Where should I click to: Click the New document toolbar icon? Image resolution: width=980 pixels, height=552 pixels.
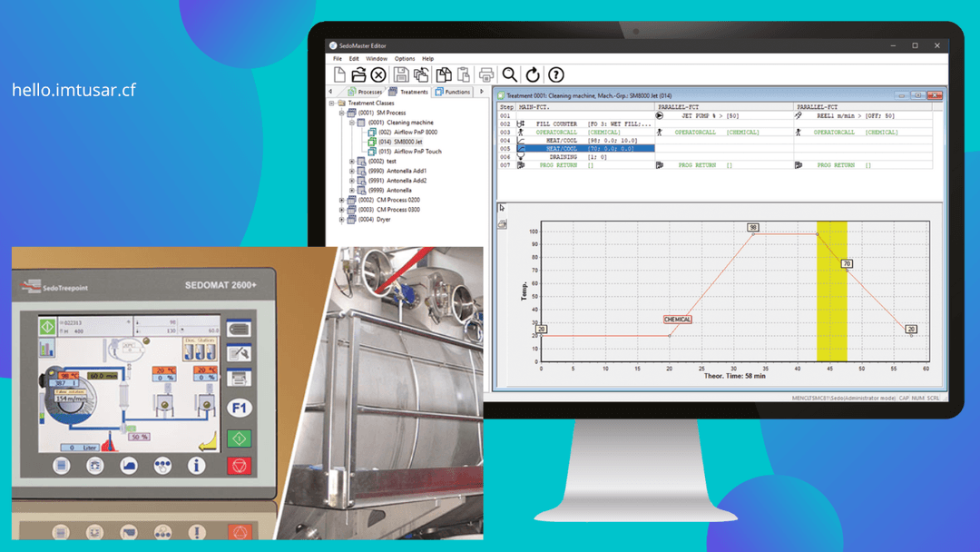339,75
